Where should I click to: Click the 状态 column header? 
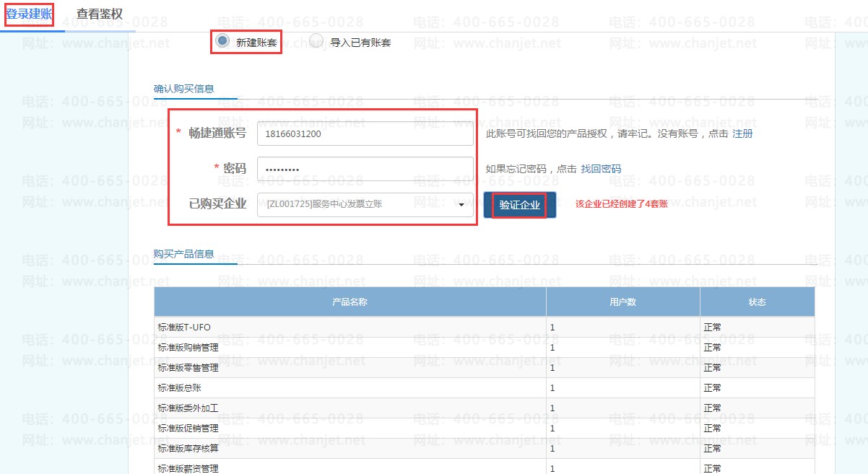(758, 302)
